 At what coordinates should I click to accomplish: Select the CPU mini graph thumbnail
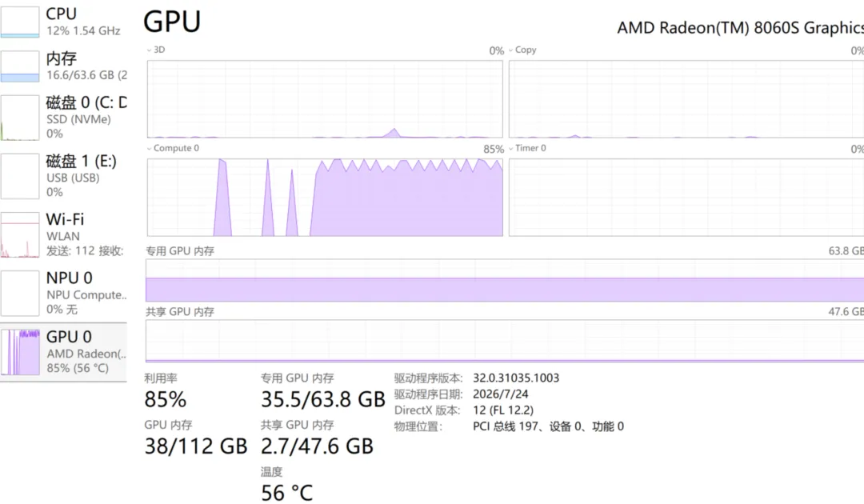pyautogui.click(x=20, y=21)
